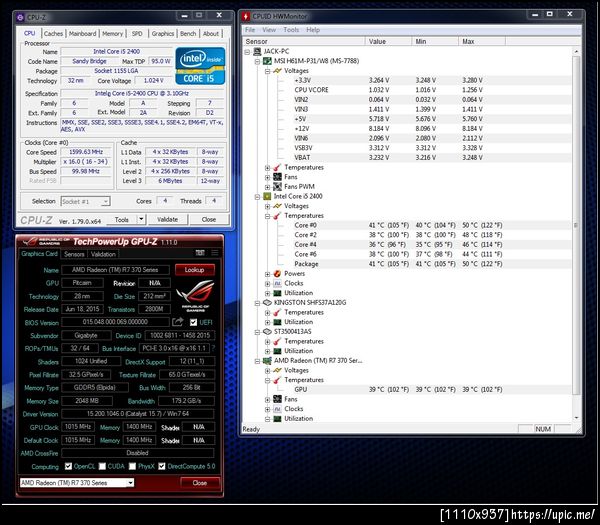Click the ROG Republic of Gamers logo in GPU-Z
The image size is (600, 525).
196,295
